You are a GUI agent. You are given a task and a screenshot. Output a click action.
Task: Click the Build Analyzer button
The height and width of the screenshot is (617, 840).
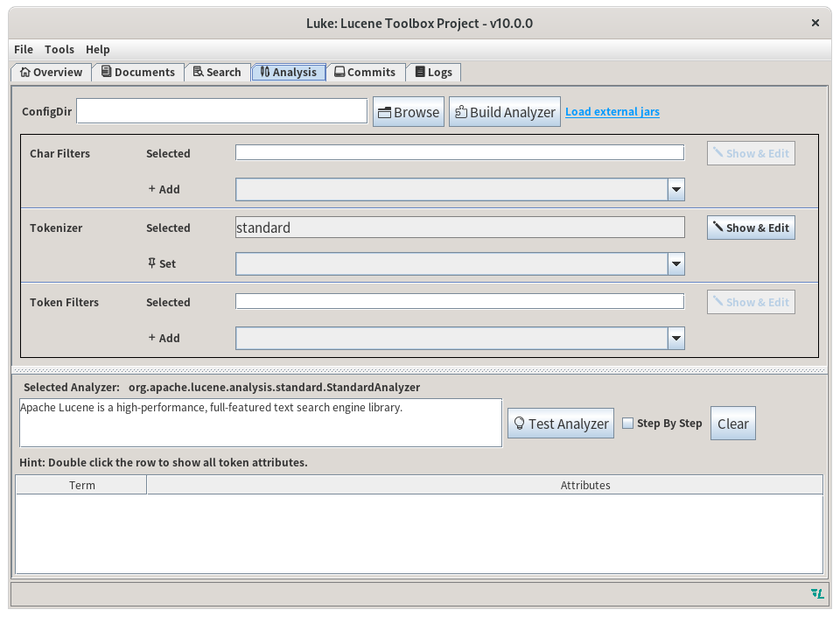click(x=505, y=111)
